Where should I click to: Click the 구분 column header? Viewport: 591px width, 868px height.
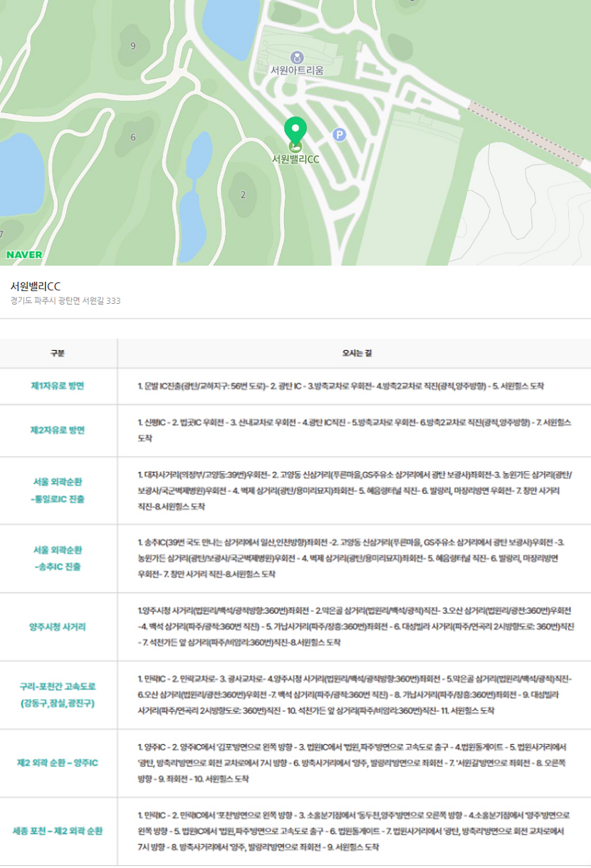point(58,353)
